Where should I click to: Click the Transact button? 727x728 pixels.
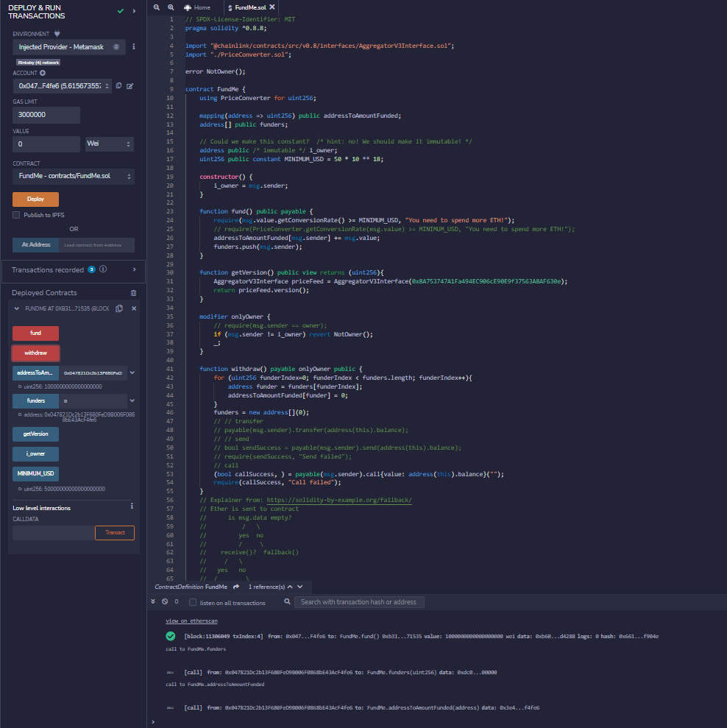(x=115, y=533)
